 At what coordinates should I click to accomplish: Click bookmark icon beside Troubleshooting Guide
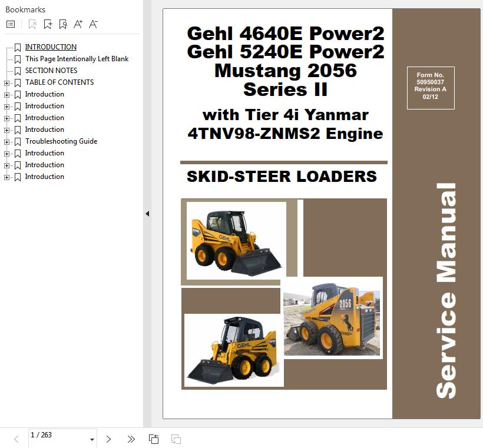pyautogui.click(x=18, y=142)
